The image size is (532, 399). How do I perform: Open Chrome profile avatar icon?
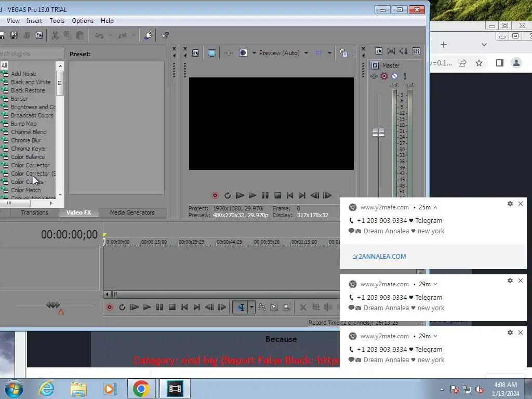click(x=516, y=63)
